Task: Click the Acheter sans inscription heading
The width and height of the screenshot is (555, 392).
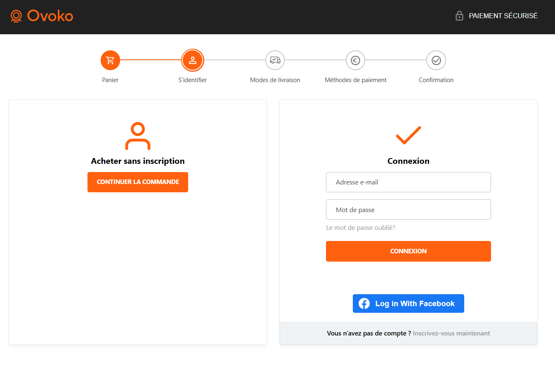Action: pyautogui.click(x=138, y=161)
